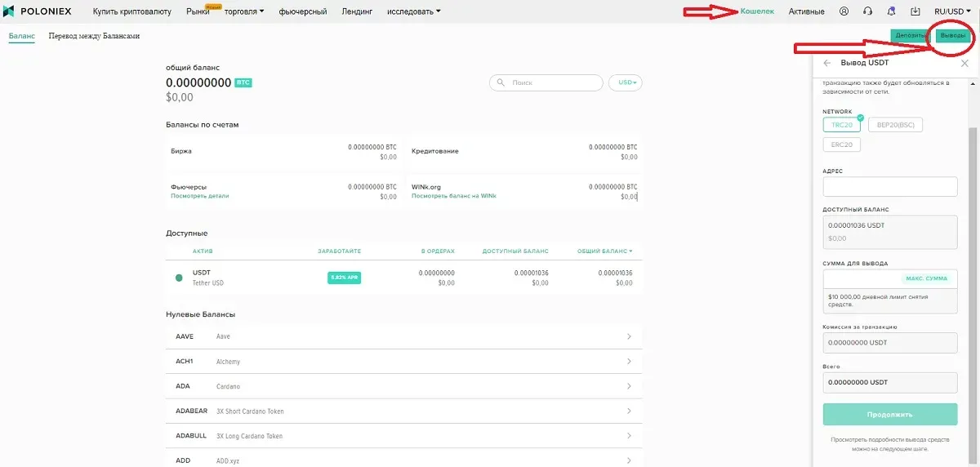
Task: Click the USDT coin icon
Action: [179, 278]
